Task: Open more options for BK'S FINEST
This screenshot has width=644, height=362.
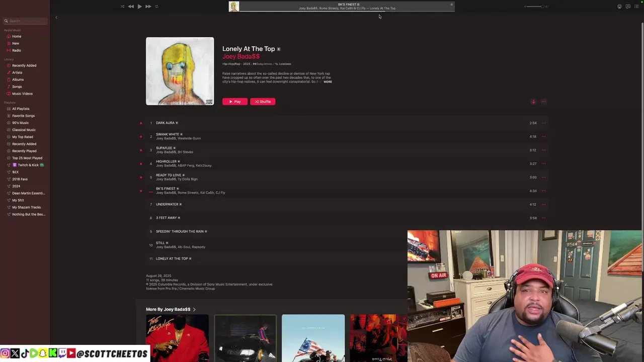Action: click(x=543, y=191)
